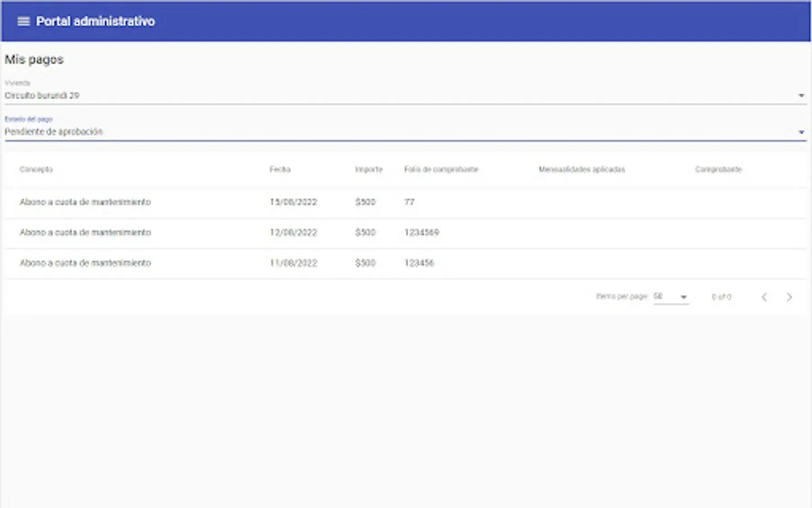Select the payment row dated 11/08/2022
This screenshot has height=508, width=812.
click(405, 263)
